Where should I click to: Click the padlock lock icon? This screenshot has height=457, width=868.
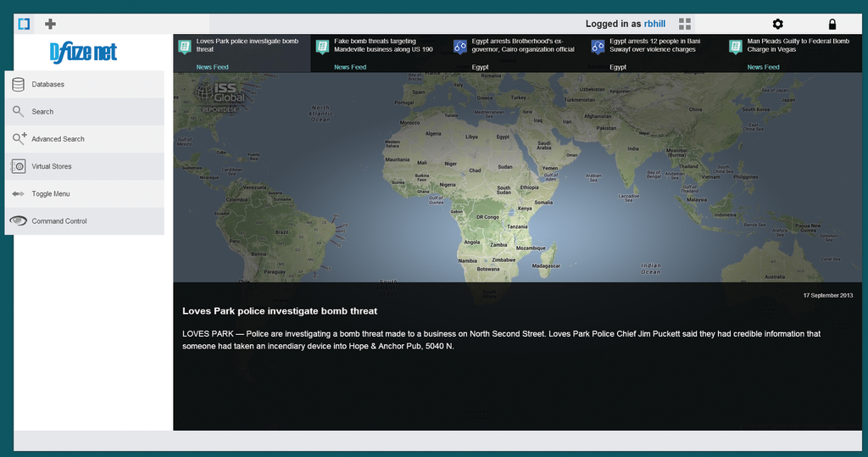832,25
